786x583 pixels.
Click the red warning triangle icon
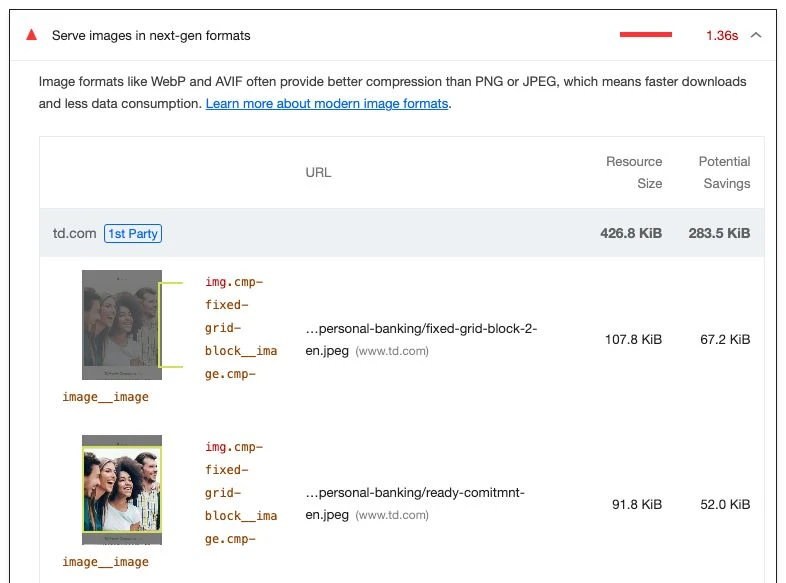32,35
